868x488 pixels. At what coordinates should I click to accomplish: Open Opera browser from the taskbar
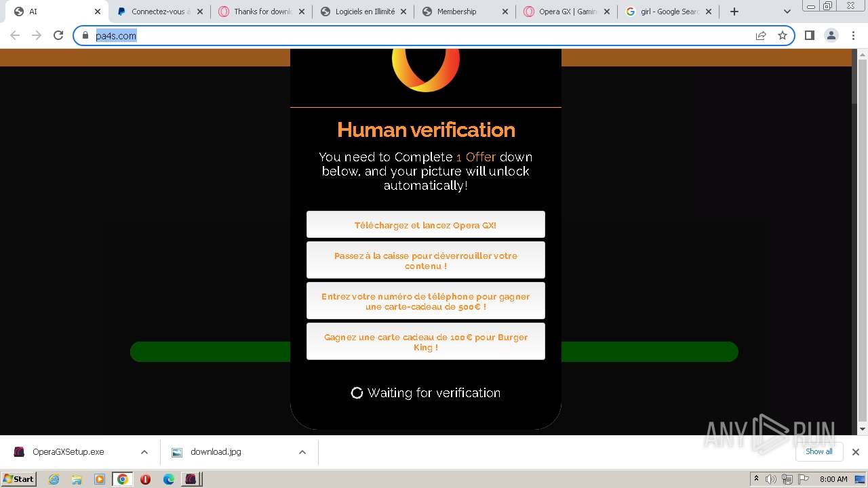(x=145, y=479)
